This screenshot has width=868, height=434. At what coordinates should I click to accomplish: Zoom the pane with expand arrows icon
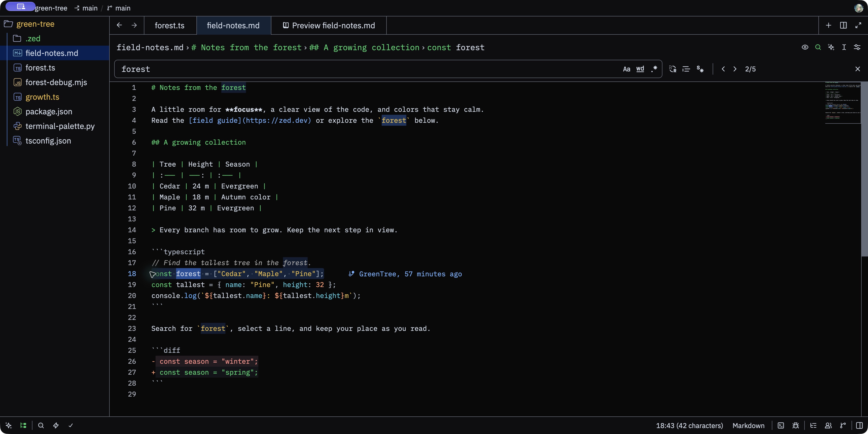pos(858,26)
